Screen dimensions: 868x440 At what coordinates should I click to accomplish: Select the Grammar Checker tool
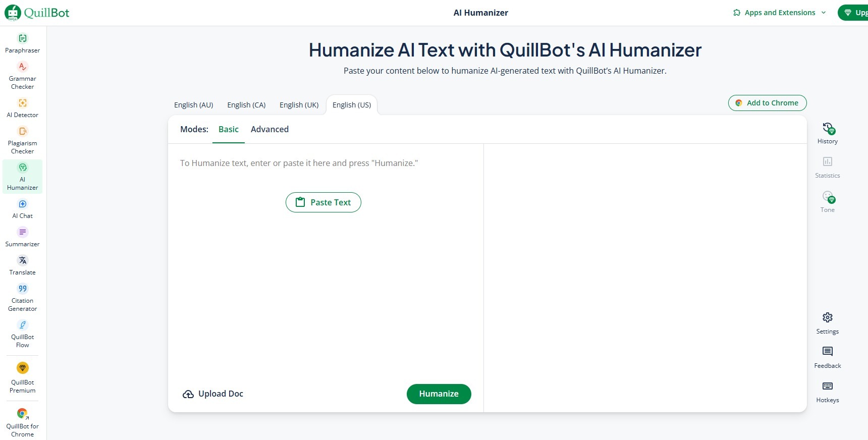coord(22,75)
